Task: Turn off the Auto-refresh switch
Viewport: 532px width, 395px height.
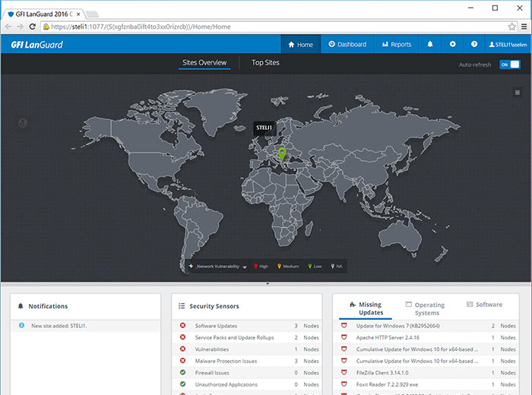Action: click(510, 65)
